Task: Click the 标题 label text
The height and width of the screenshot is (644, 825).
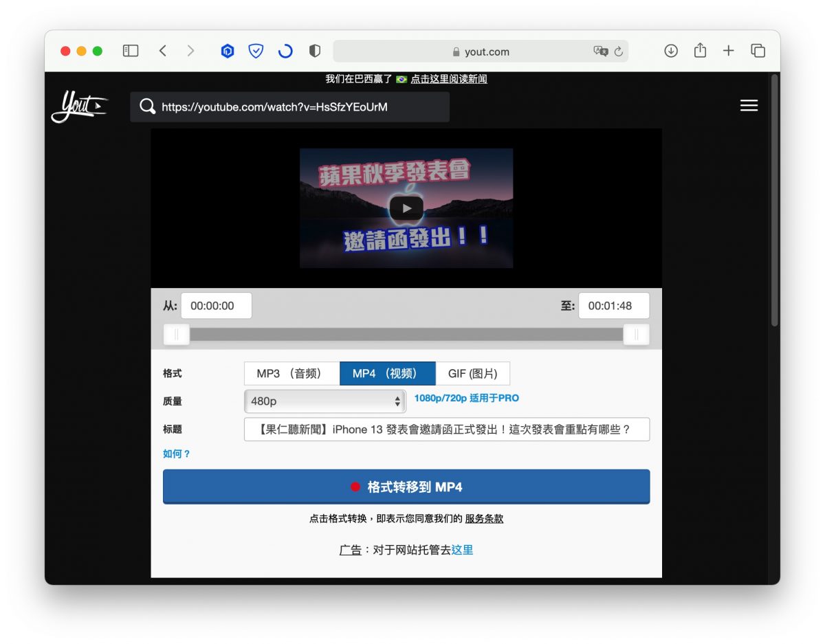Action: point(173,430)
